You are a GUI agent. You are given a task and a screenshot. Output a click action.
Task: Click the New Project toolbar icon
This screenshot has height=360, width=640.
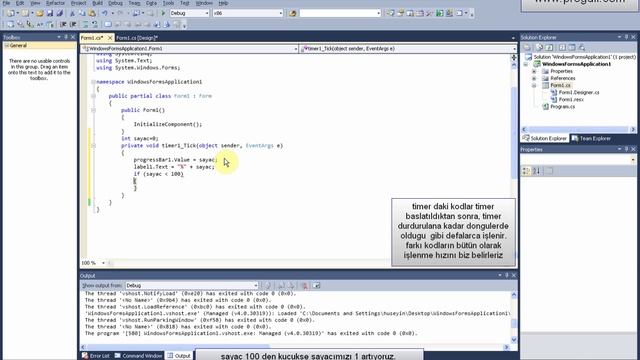[11, 13]
